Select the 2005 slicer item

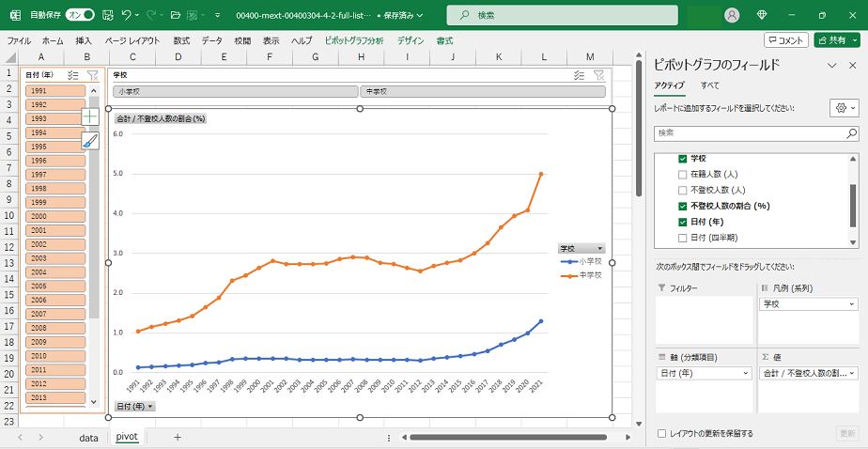pyautogui.click(x=48, y=286)
